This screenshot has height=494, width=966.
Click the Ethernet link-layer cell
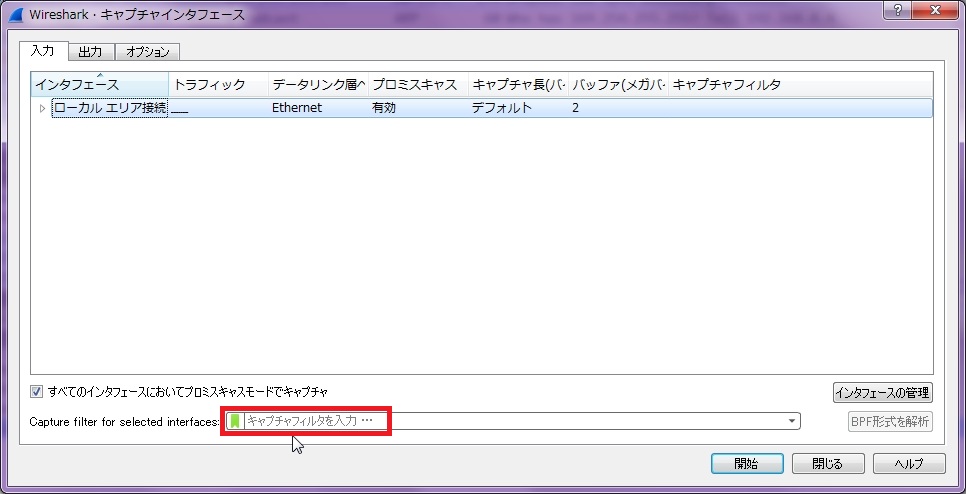tap(297, 108)
